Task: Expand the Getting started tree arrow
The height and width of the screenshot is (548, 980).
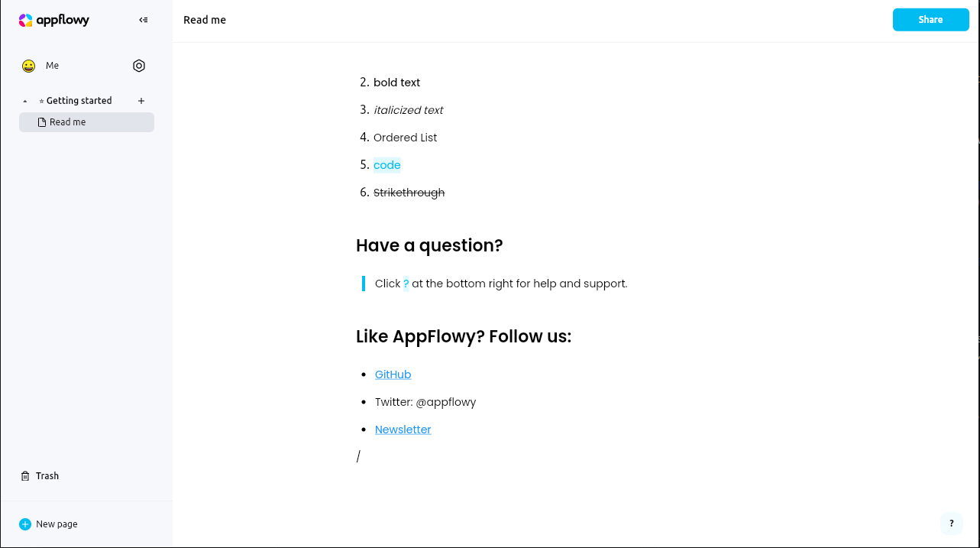Action: pyautogui.click(x=24, y=100)
